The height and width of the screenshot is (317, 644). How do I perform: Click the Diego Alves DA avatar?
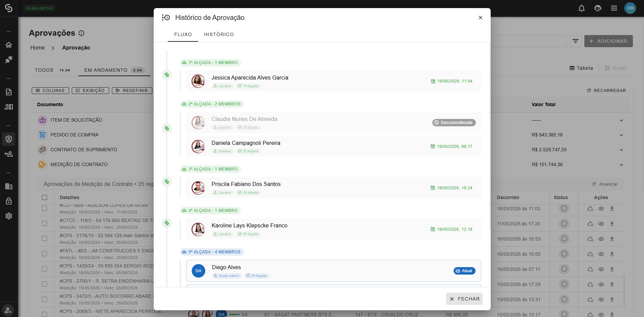tap(198, 271)
